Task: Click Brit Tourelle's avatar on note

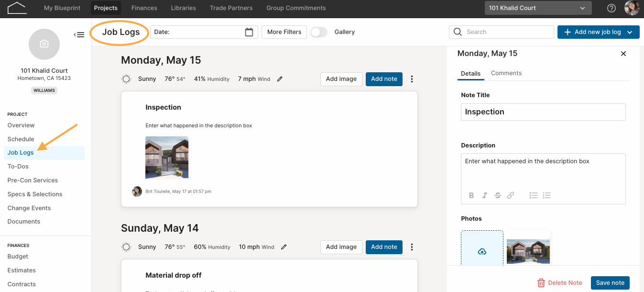Action: click(x=137, y=191)
